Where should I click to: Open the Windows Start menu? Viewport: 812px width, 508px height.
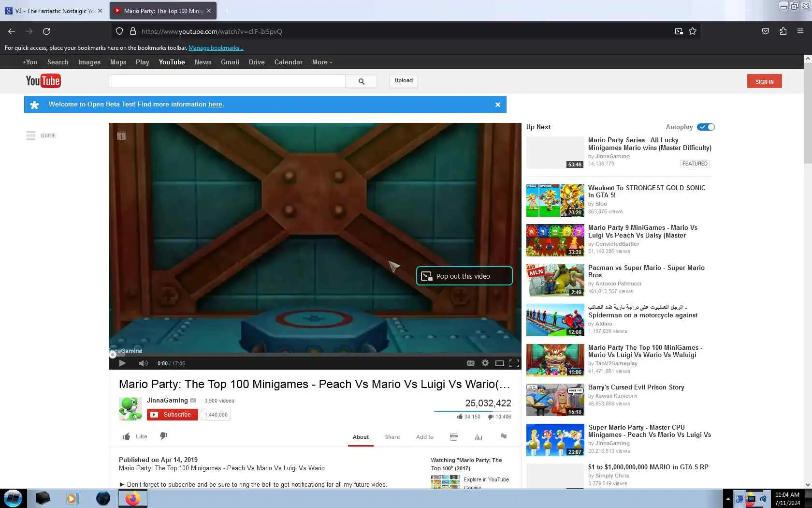[x=13, y=498]
